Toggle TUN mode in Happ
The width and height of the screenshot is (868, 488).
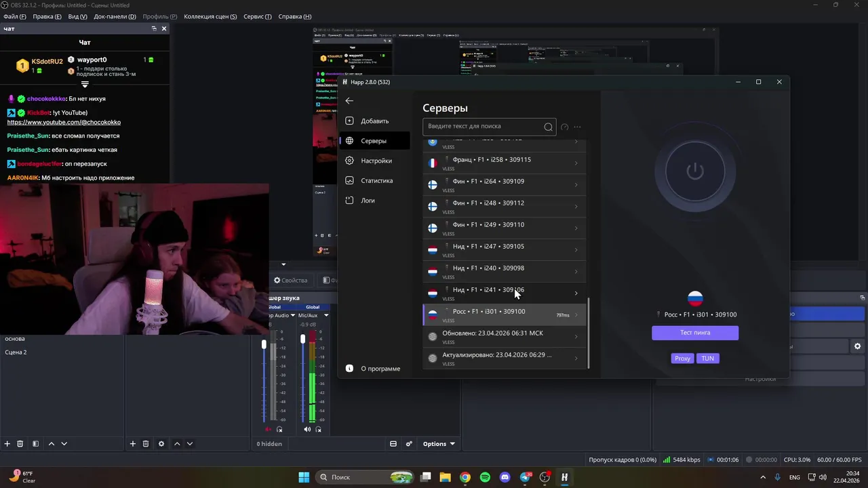click(x=707, y=359)
